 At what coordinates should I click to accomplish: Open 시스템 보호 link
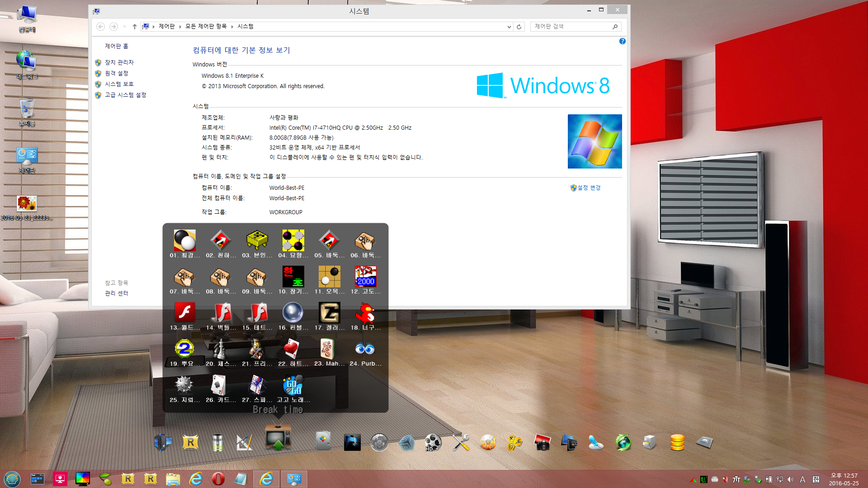click(119, 84)
